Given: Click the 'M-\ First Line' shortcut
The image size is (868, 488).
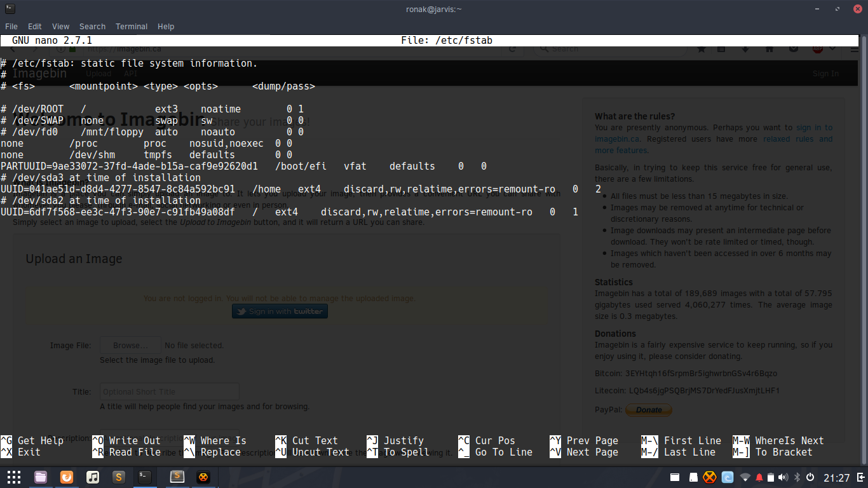Looking at the screenshot, I should (681, 441).
